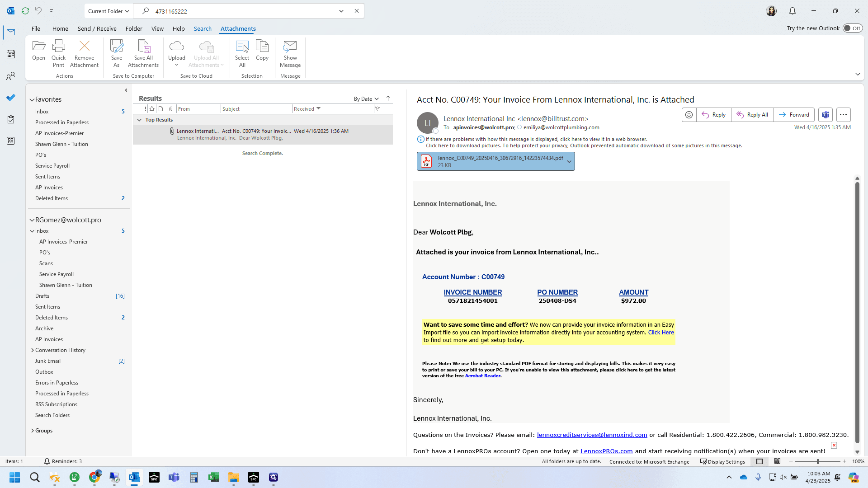Open the Search ribbon tab
The image size is (868, 488).
tap(203, 28)
